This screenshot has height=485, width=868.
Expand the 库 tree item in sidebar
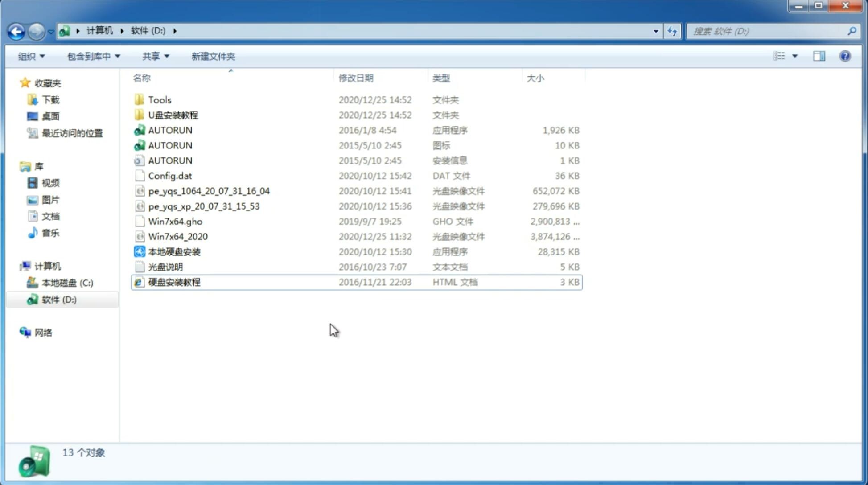pyautogui.click(x=16, y=166)
